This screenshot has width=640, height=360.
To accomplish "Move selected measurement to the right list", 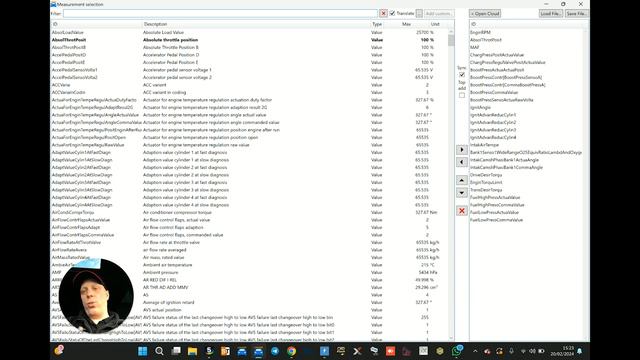I will [x=462, y=150].
